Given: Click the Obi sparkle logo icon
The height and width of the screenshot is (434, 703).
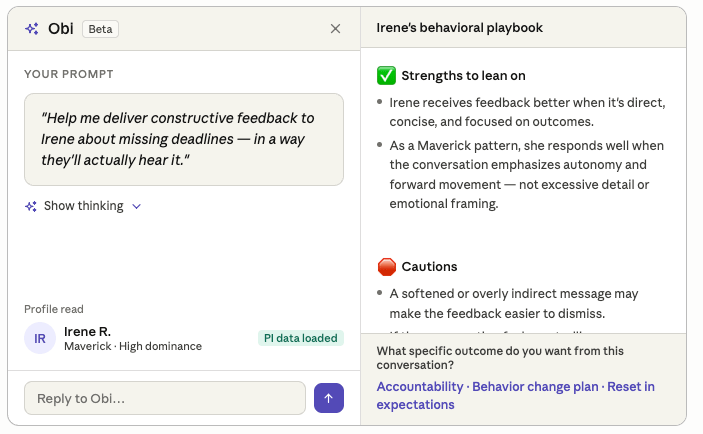Looking at the screenshot, I should click(x=32, y=29).
